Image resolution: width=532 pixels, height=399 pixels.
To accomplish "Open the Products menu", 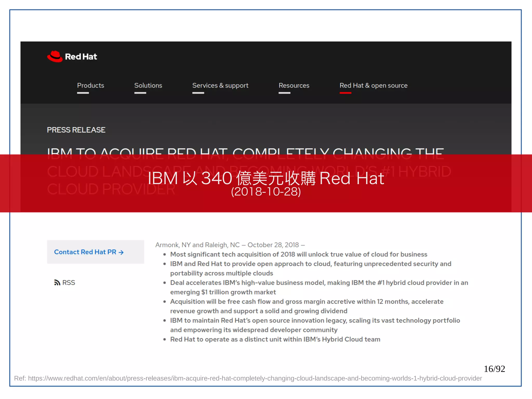I will coord(90,85).
